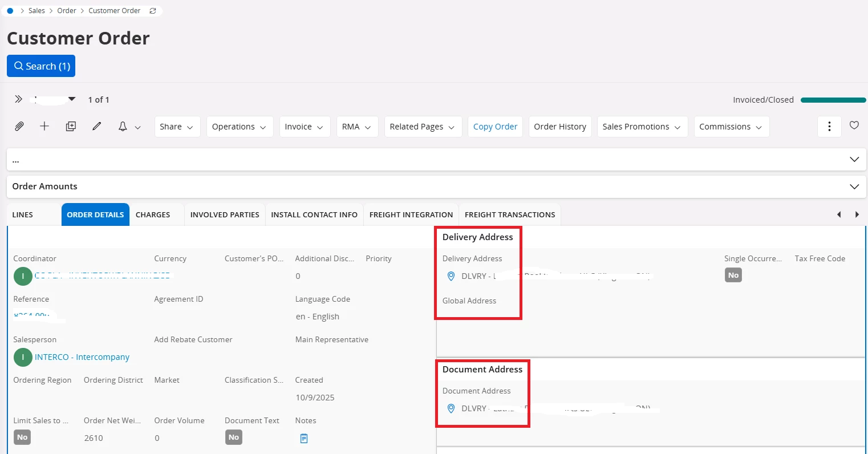Refresh the page via breadcrumb reload icon

click(152, 11)
